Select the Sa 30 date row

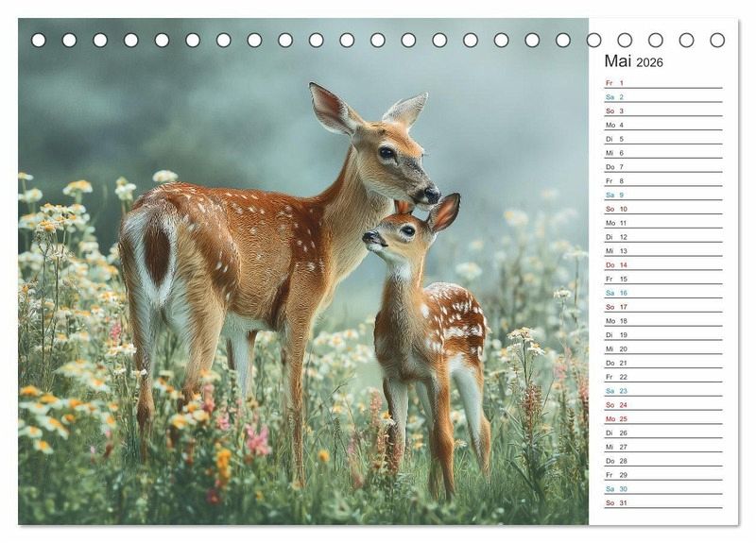click(x=661, y=488)
